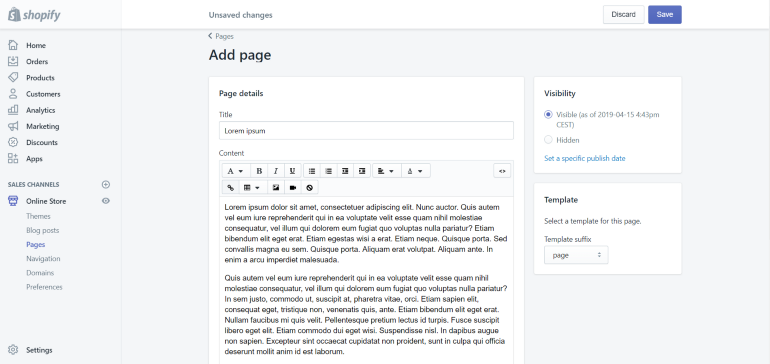Apply italic formatting in editor toolbar
This screenshot has width=770, height=364.
[276, 171]
